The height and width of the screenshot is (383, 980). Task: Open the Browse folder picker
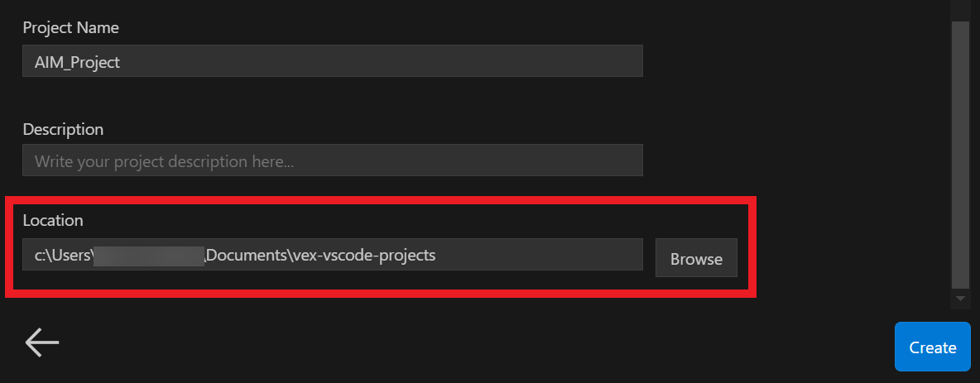[696, 258]
